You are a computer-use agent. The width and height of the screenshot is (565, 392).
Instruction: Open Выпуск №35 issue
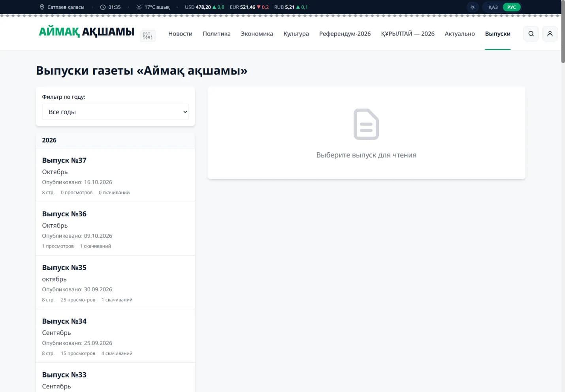[x=115, y=283]
